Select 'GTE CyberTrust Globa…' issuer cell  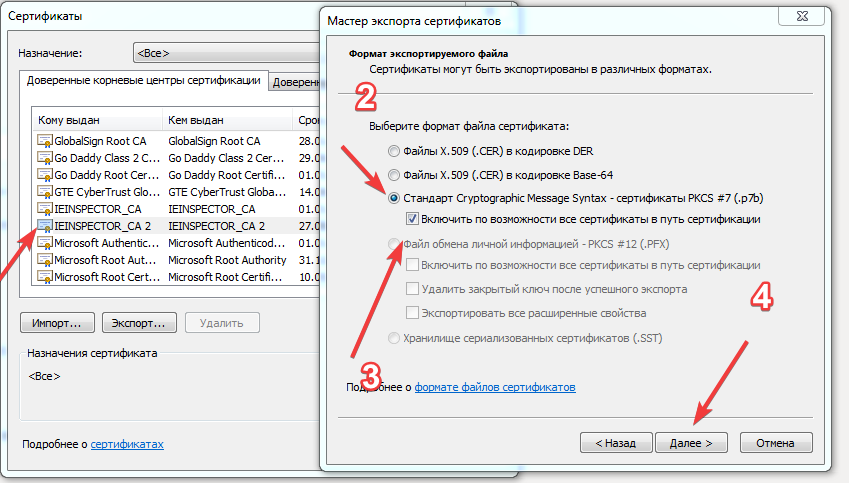click(x=227, y=192)
